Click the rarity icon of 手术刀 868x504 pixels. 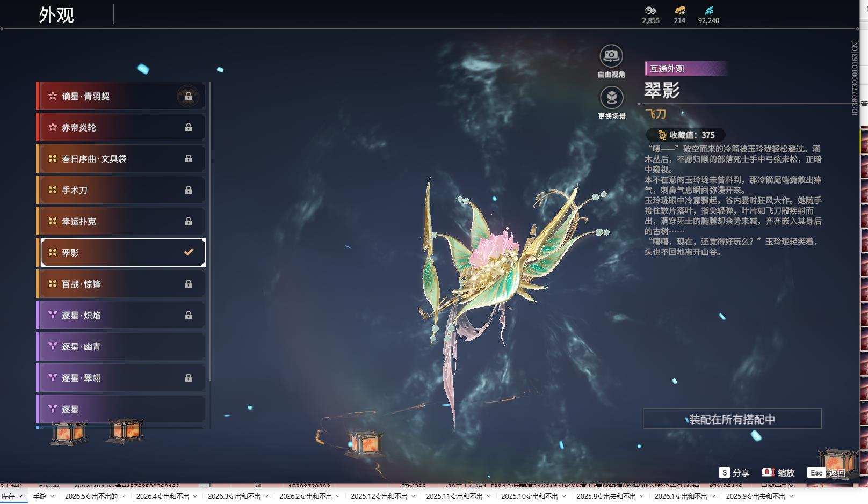[x=53, y=190]
